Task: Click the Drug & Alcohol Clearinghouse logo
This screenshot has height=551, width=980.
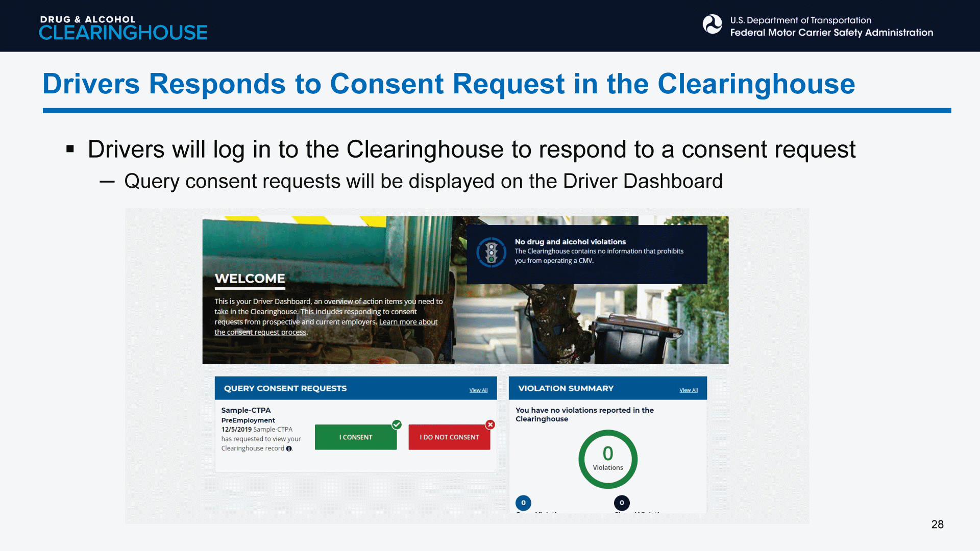Action: (x=123, y=28)
